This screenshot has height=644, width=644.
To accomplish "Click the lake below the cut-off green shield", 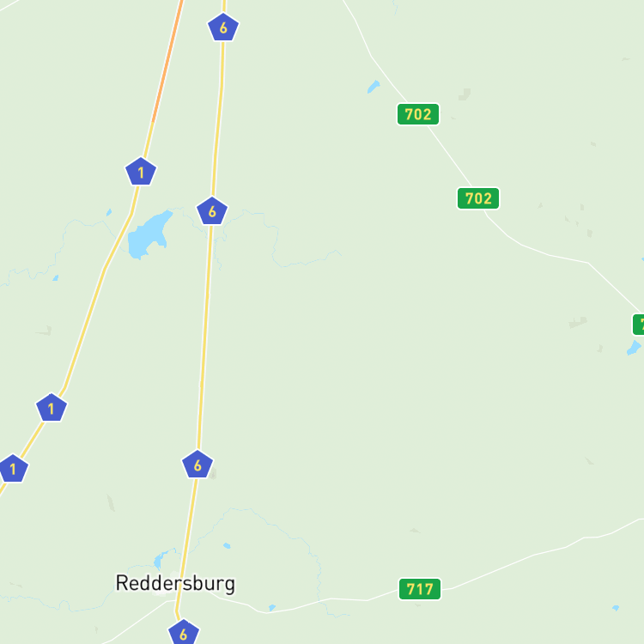I will click(x=635, y=348).
